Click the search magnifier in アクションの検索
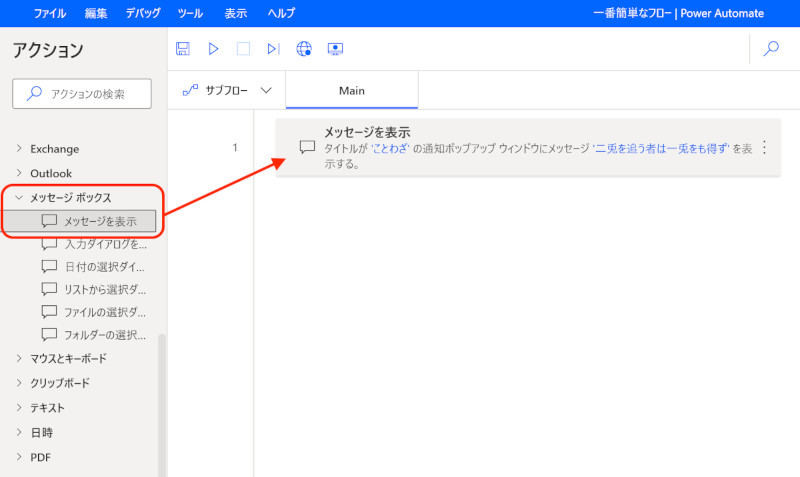The width and height of the screenshot is (800, 477). point(34,93)
